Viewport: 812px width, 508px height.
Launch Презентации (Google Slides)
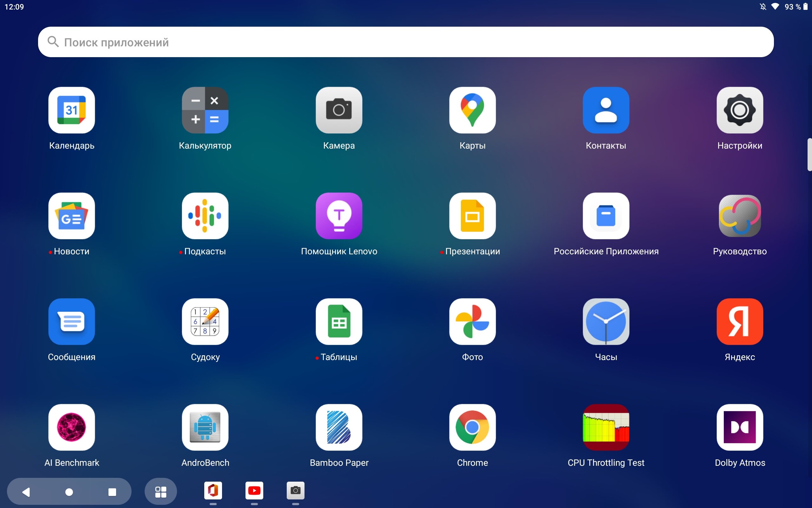pos(472,216)
